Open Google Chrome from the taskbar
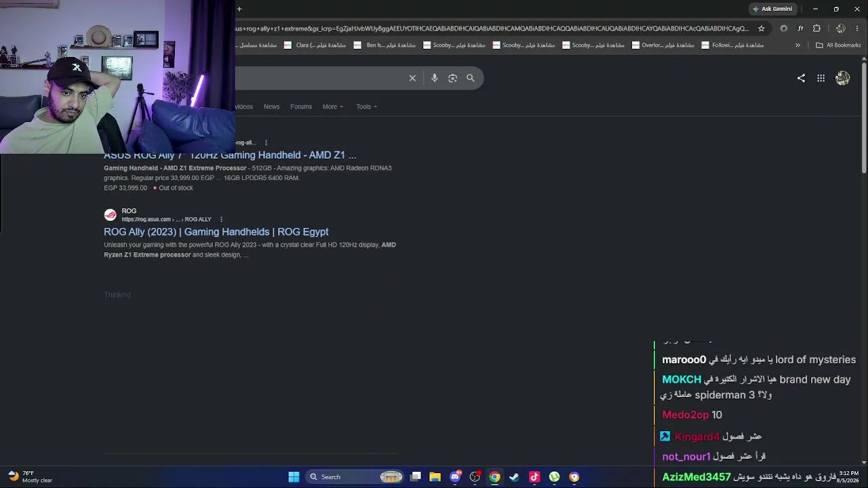Viewport: 868px width, 488px height. click(x=495, y=477)
